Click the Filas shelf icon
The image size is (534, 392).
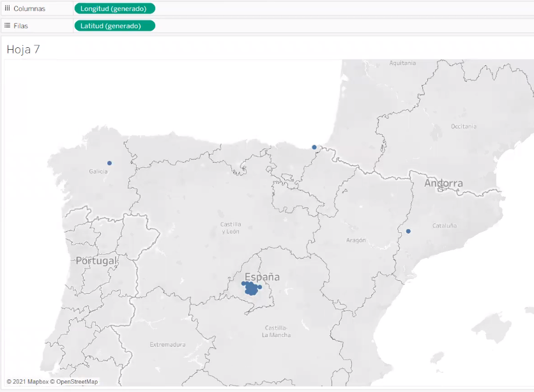click(7, 26)
